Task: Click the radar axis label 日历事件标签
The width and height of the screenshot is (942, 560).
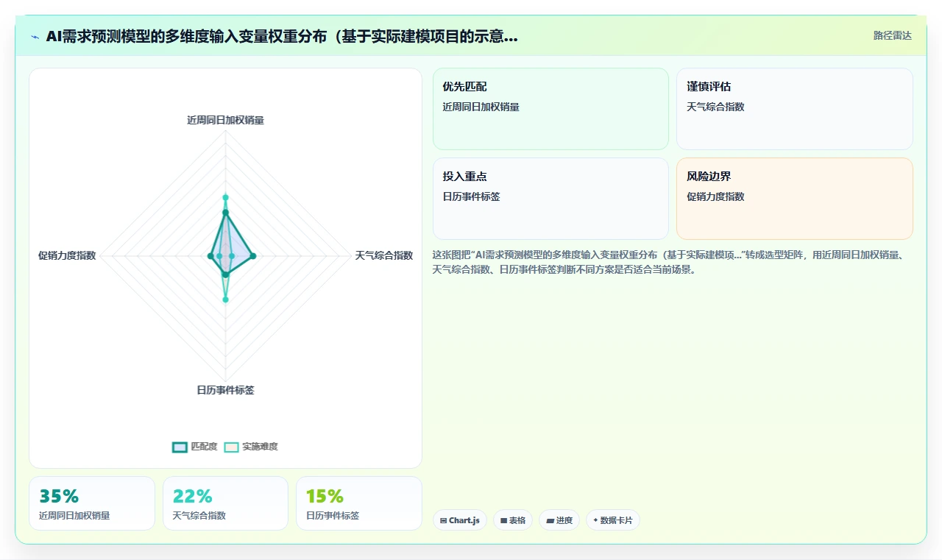Action: 225,390
